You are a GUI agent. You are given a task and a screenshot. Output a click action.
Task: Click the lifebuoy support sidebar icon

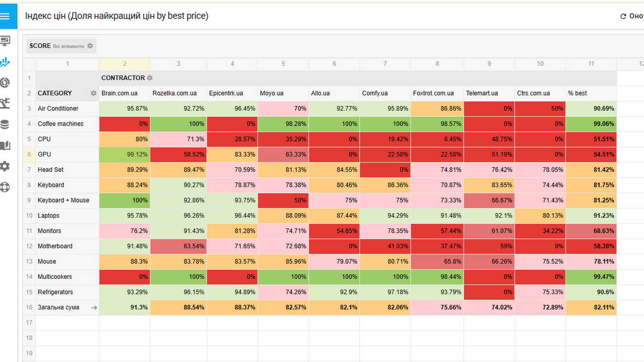(5, 187)
